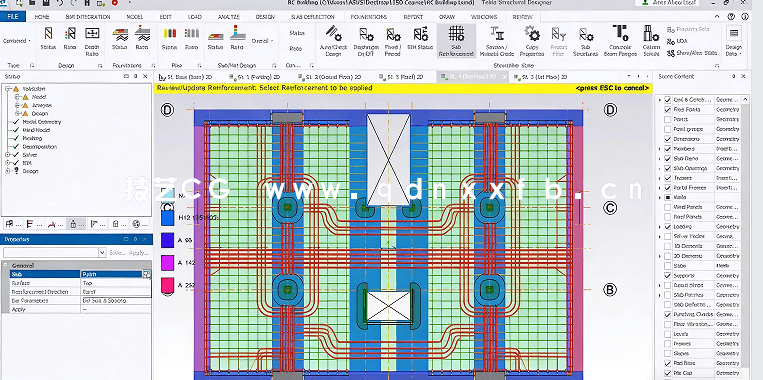Toggle the Supports checkbox

668,275
